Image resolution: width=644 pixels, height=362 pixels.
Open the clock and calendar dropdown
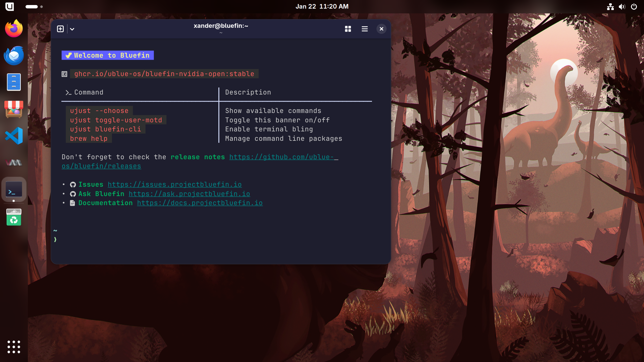(322, 6)
